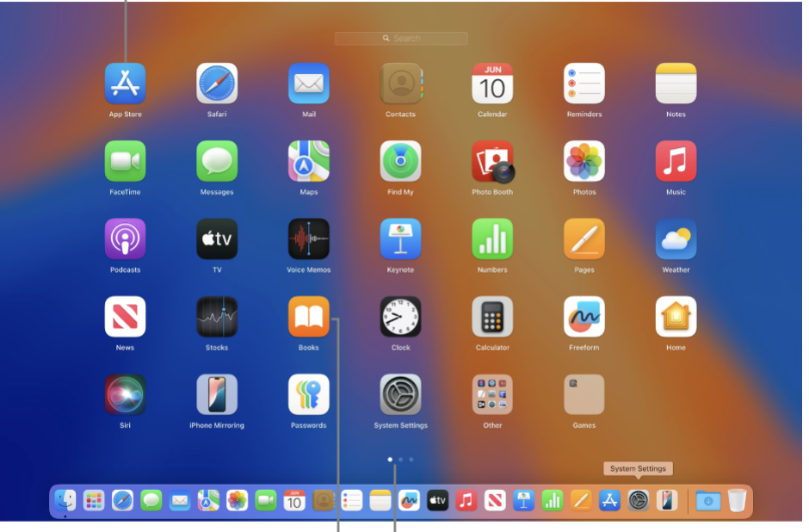The image size is (809, 532).
Task: Launch Voice Memos from the Launchpad grid
Action: (x=308, y=239)
